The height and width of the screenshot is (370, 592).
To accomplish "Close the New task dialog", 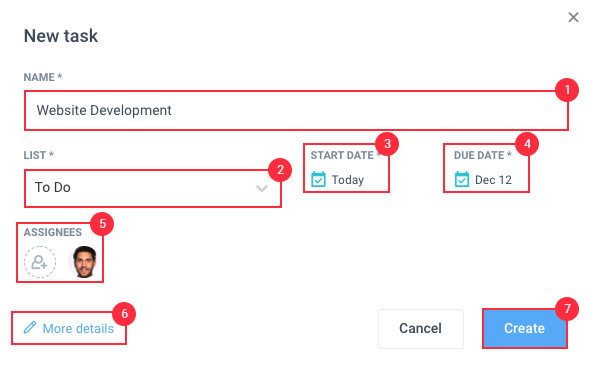I will tap(573, 17).
